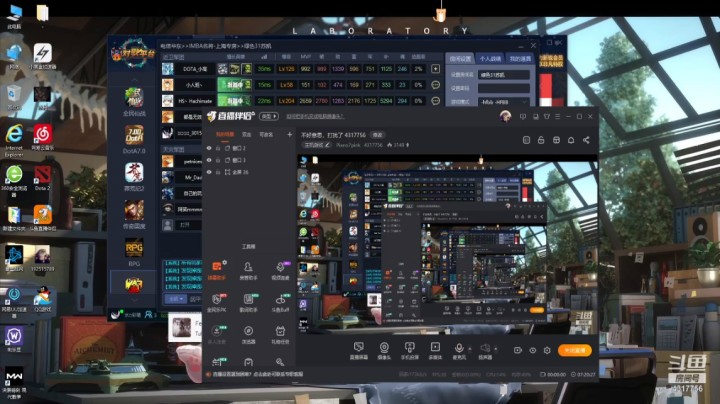Viewport: 720px width, 404px height.
Task: Toggle lock on 窗口 1 source
Action: [x=218, y=160]
